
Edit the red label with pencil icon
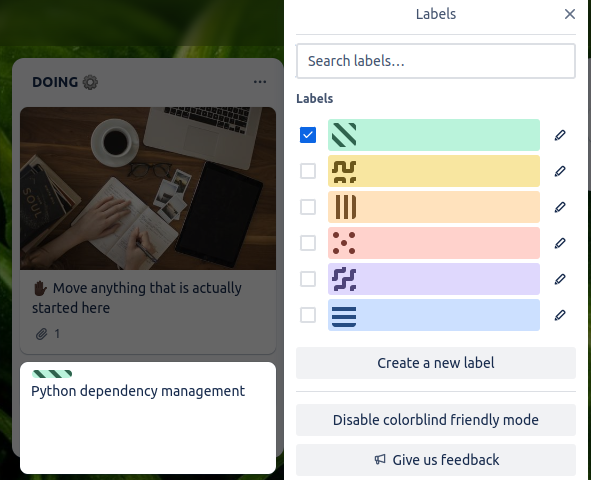click(x=560, y=243)
